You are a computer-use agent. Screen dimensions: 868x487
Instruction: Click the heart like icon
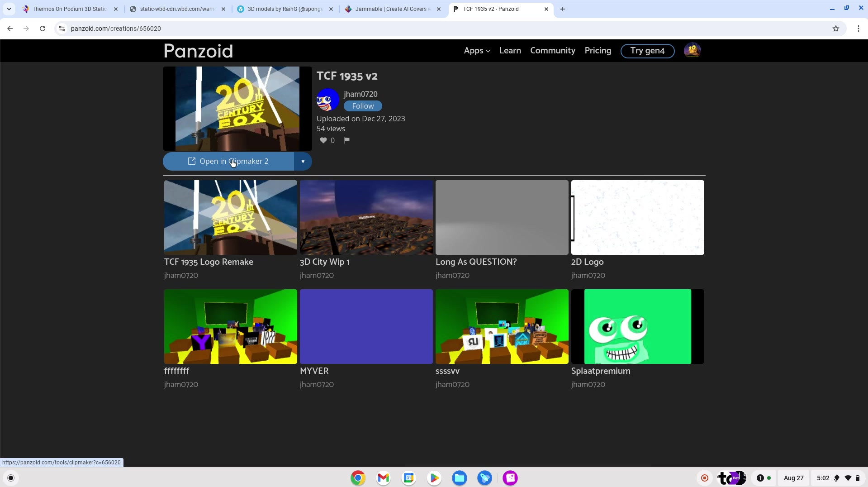[323, 140]
